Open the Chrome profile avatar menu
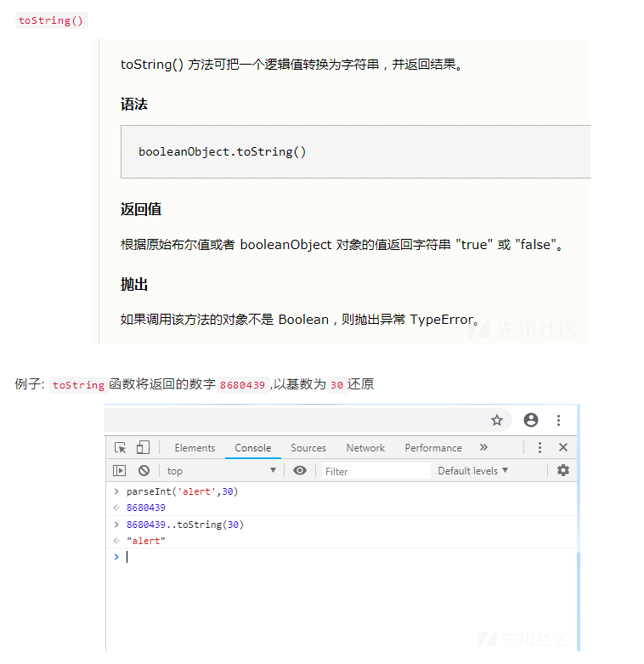 coord(531,420)
